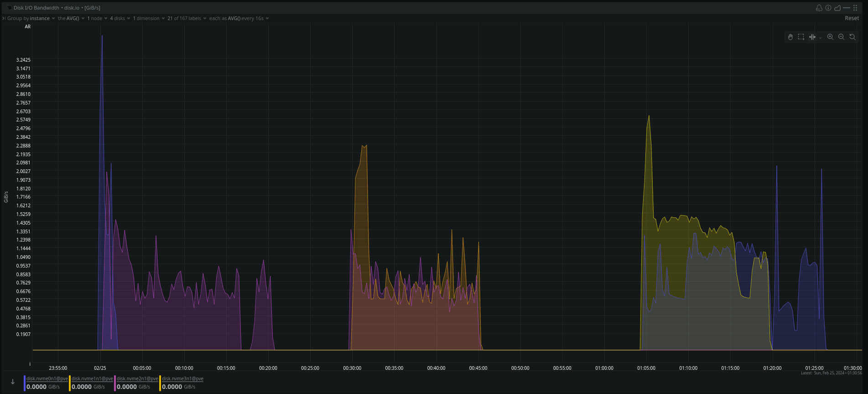Zoom in on the chart
The image size is (868, 394).
pos(830,37)
